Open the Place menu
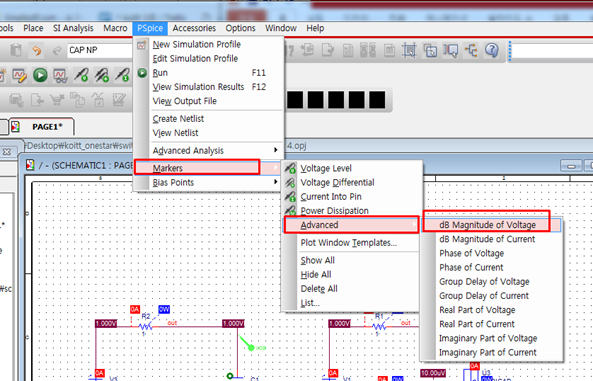593x381 pixels. tap(33, 28)
